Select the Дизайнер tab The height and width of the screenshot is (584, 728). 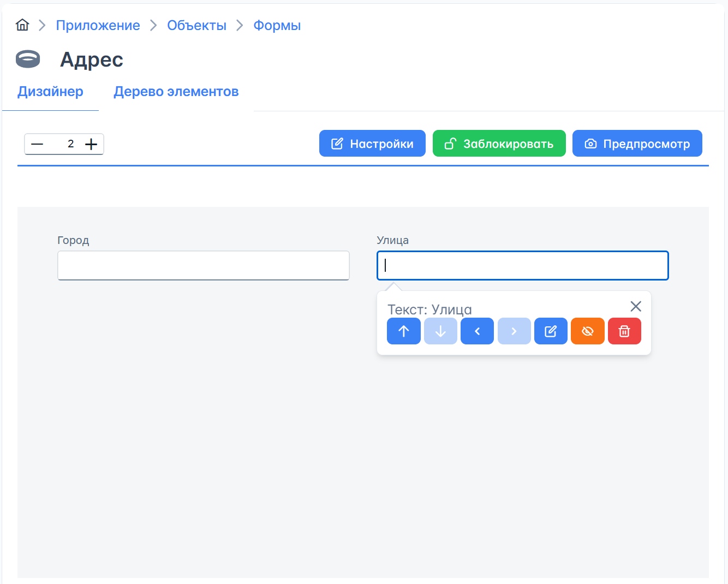click(50, 92)
